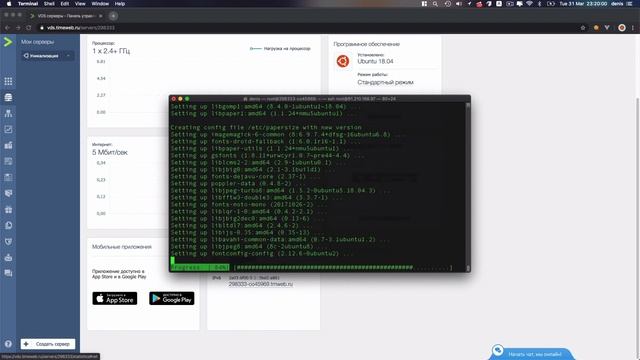Open the chat messages icon at sidebar bottom
Viewport: 640px width, 360px height.
coord(8,273)
